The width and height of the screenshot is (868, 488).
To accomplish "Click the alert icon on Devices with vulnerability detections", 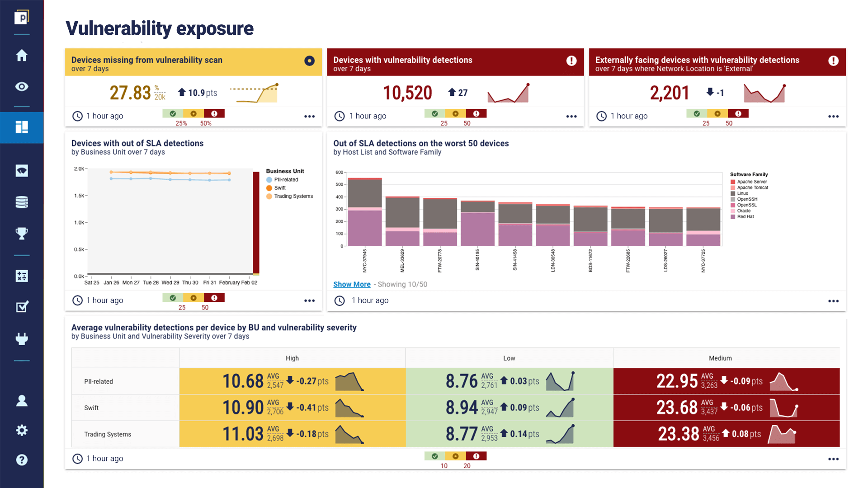I will [x=571, y=60].
